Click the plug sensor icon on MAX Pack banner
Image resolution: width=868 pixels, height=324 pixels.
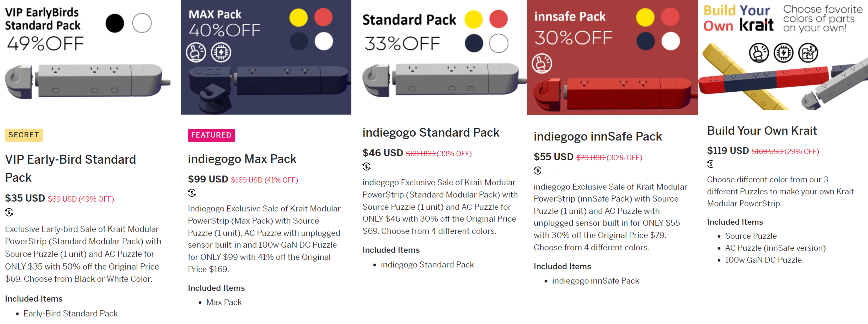point(196,53)
